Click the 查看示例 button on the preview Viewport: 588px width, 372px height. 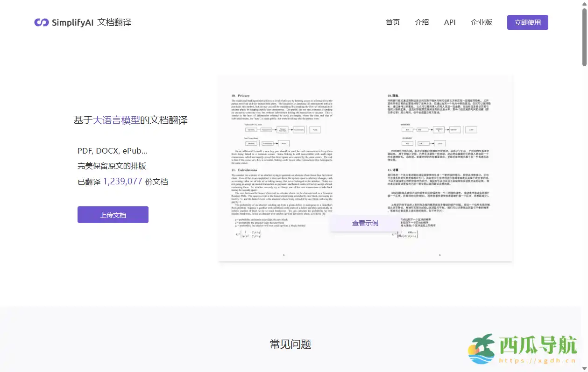coord(365,223)
